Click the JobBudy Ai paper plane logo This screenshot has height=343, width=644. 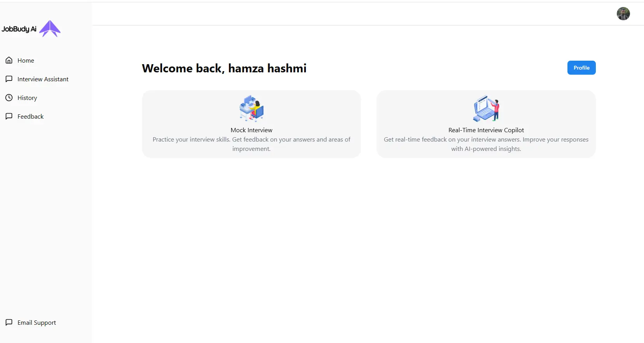[x=50, y=28]
